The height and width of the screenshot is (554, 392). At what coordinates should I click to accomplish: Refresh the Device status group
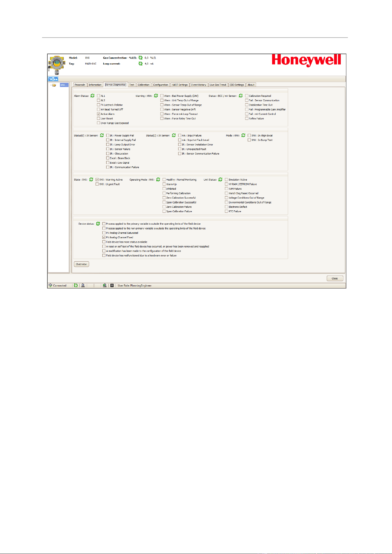[98, 224]
